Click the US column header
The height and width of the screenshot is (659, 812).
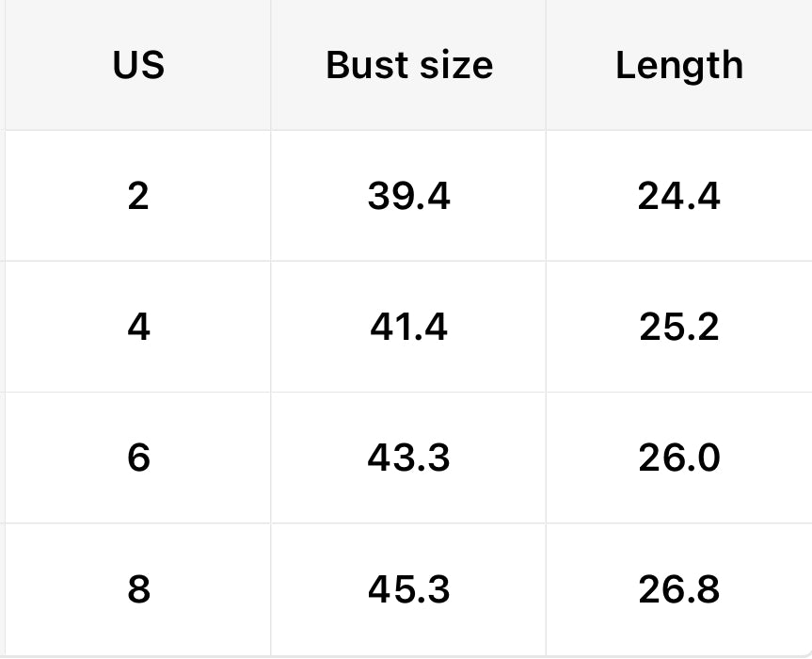pyautogui.click(x=138, y=65)
